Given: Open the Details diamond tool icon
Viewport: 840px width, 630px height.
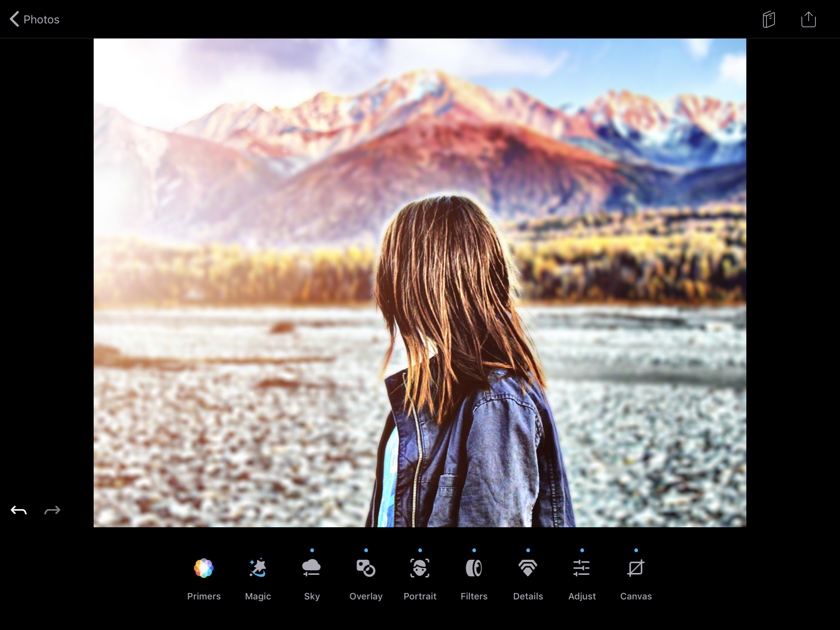Looking at the screenshot, I should coord(528,568).
